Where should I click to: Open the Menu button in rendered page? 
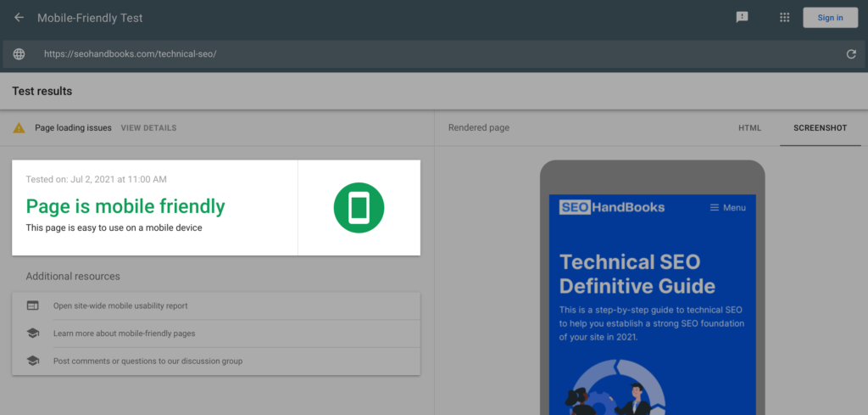[x=727, y=208]
